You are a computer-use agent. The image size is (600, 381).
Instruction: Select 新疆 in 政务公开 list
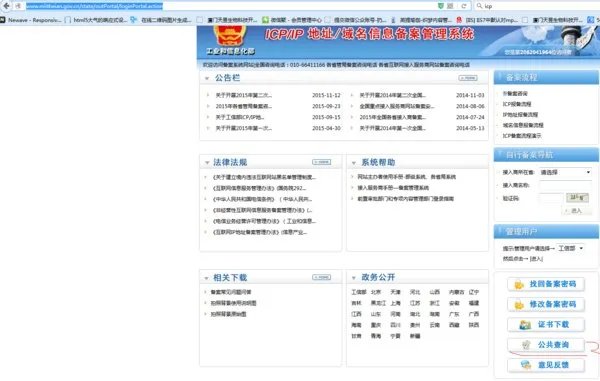(x=415, y=337)
